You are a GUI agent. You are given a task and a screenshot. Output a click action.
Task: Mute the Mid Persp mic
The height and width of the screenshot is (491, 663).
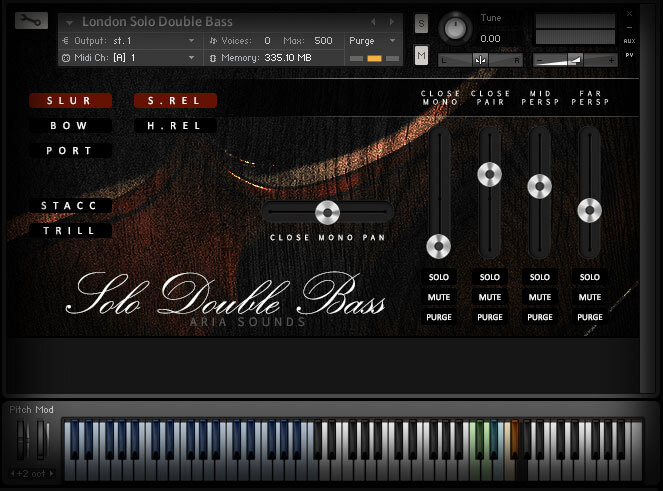click(540, 297)
